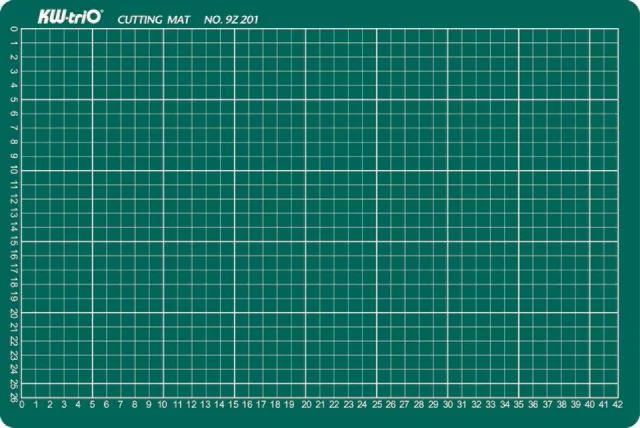
Task: Select number 29 on the horizontal scale
Action: [x=433, y=404]
